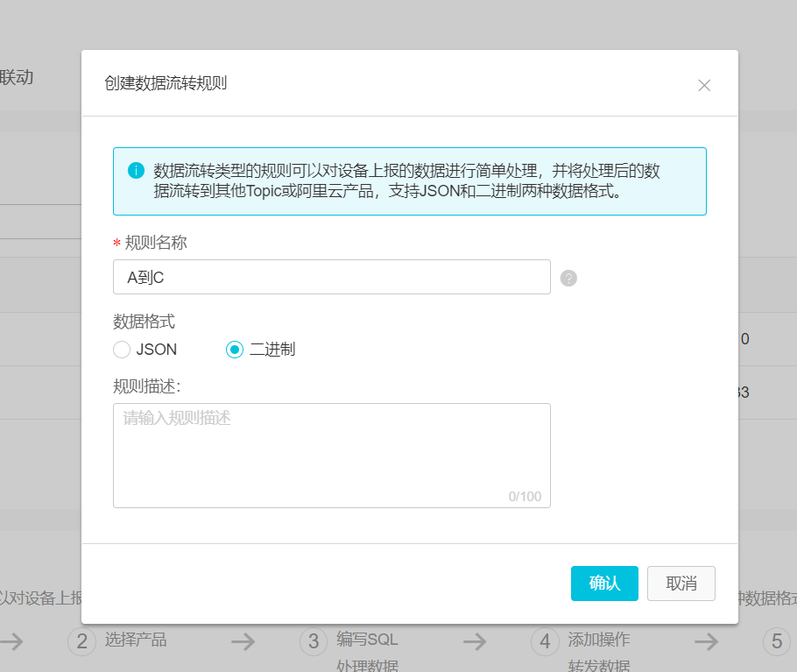797x672 pixels.
Task: Click the step 4 circle for 添加操作
Action: click(544, 640)
